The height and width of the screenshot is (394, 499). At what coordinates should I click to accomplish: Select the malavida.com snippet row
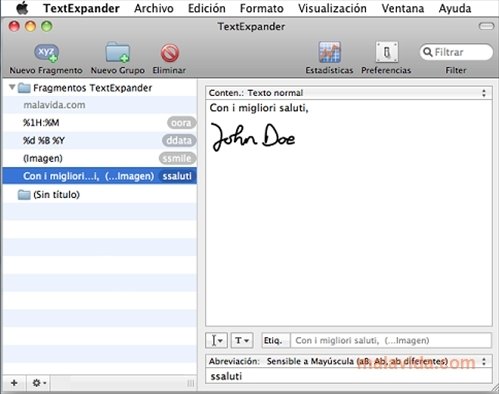click(100, 105)
